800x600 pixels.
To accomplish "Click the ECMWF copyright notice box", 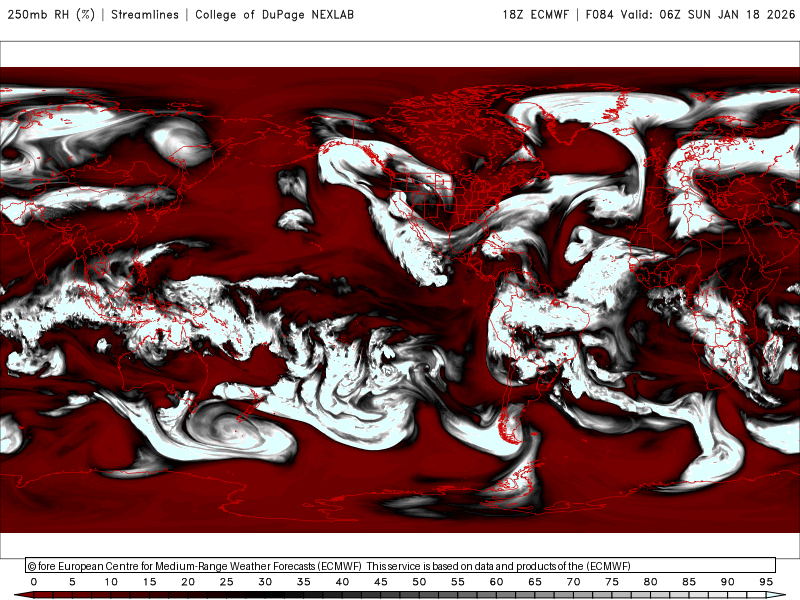I will [x=401, y=565].
